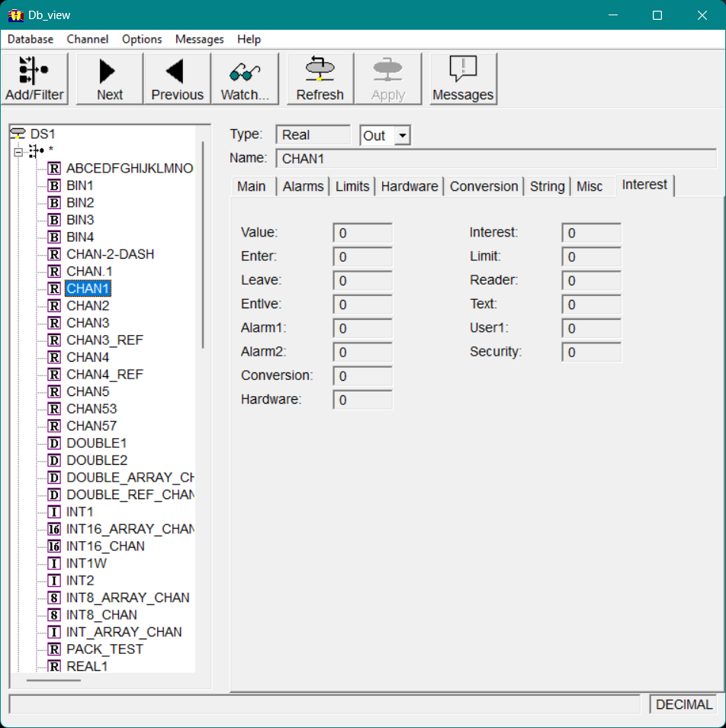Switch to the Hardware tab
Image resolution: width=726 pixels, height=728 pixels.
click(409, 186)
